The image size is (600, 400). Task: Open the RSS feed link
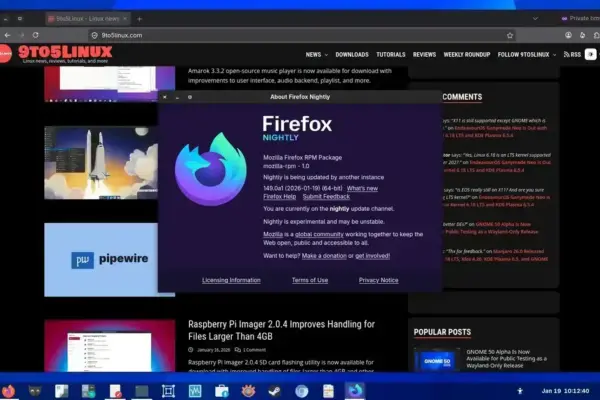click(x=572, y=55)
